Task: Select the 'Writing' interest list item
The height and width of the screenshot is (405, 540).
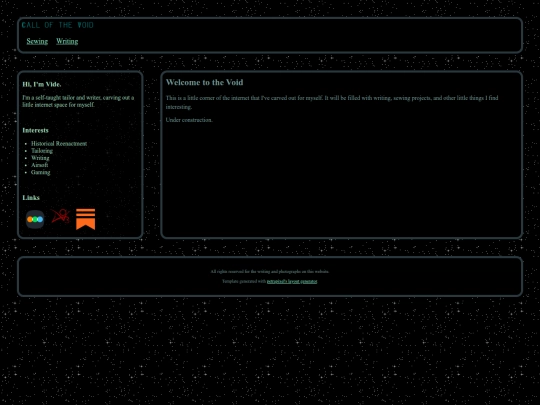Action: pos(40,158)
